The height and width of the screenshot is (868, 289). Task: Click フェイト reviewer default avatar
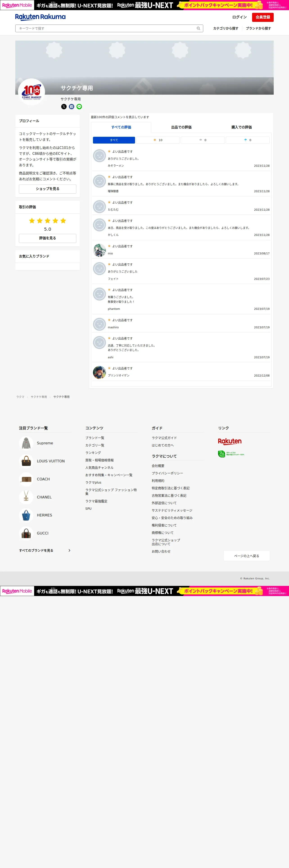99,269
